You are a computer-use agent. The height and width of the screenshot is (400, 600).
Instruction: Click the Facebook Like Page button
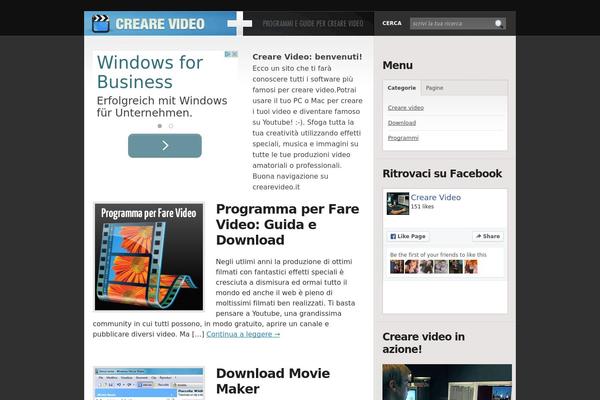click(x=408, y=236)
